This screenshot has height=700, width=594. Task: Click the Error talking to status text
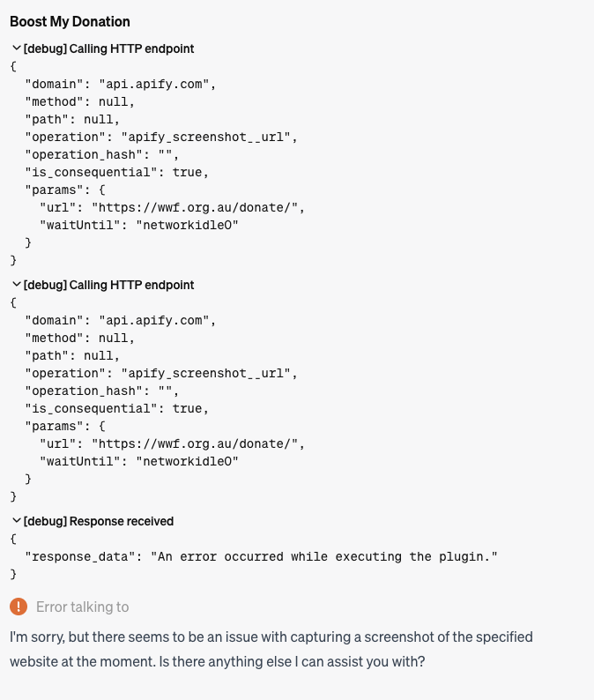click(83, 607)
